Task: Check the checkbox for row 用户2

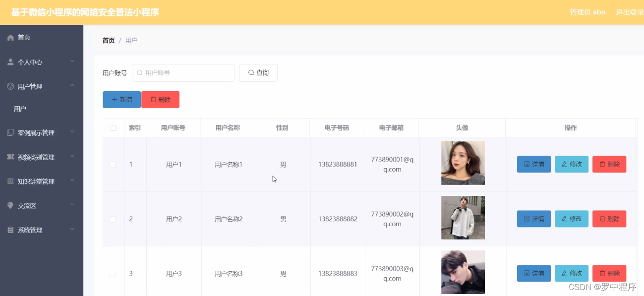Action: pos(114,218)
